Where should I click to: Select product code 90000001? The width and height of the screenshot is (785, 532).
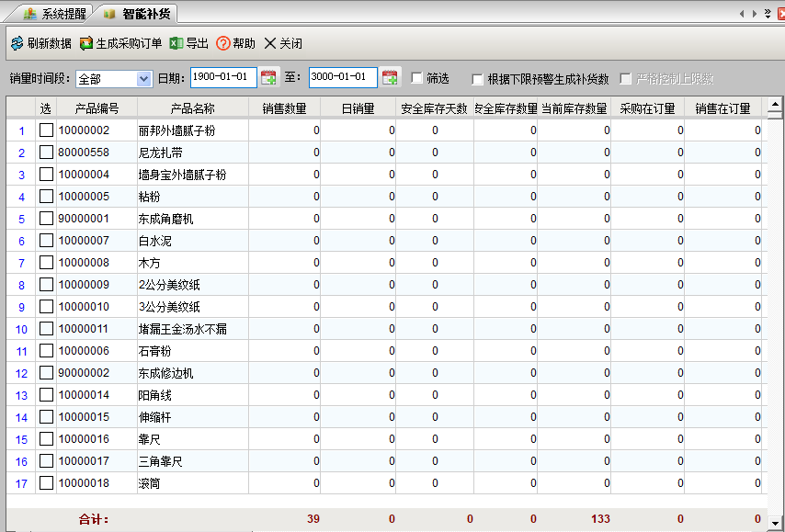click(x=84, y=218)
